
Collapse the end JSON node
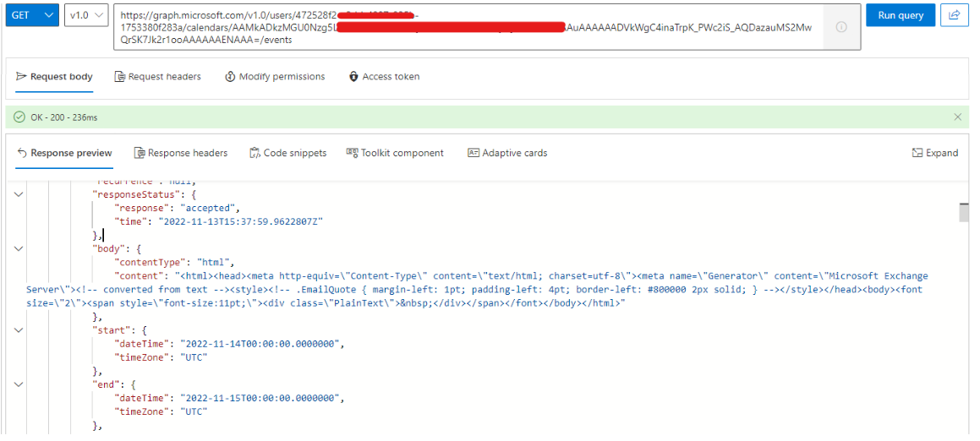[19, 384]
